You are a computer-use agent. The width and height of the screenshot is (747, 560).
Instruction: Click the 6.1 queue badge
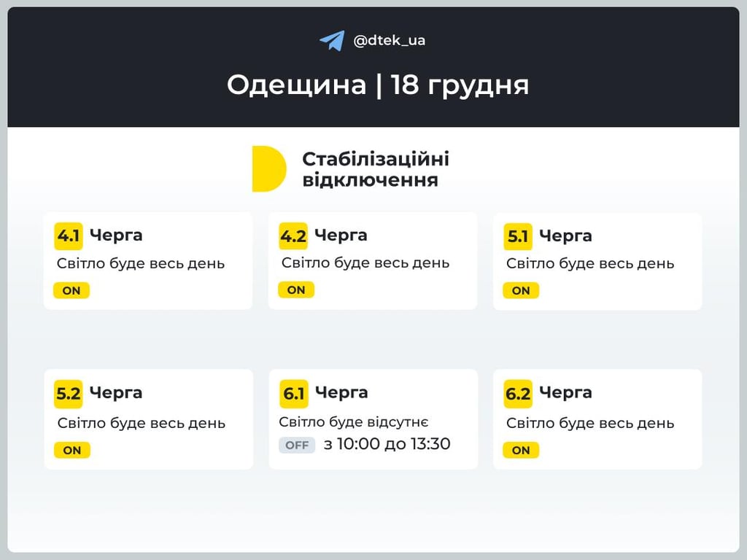point(295,393)
